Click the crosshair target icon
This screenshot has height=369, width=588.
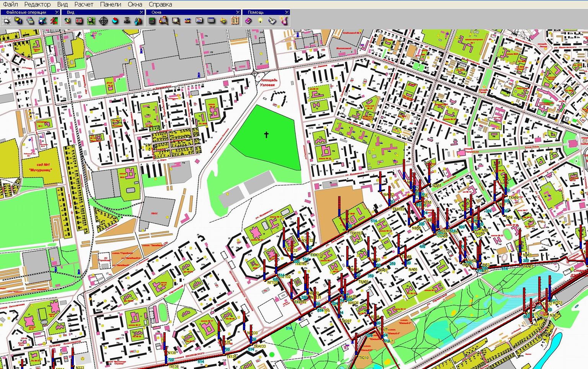coord(103,21)
